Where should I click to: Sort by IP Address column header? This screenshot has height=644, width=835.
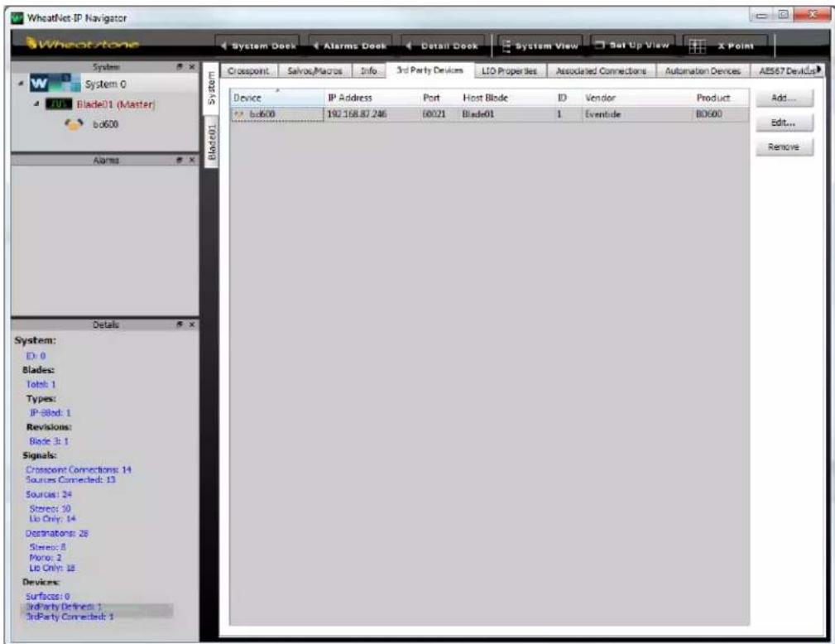click(372, 98)
